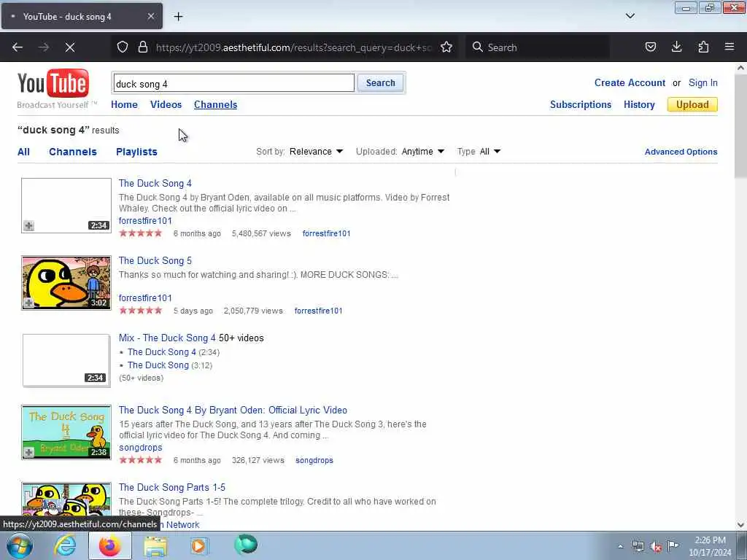Open Windows Media Player in taskbar
747x560 pixels.
point(198,546)
